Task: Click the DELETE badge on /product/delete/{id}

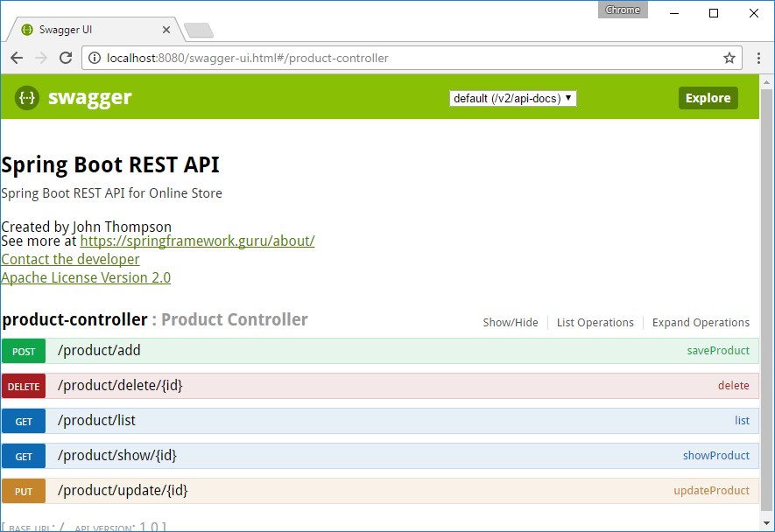Action: pyautogui.click(x=24, y=385)
